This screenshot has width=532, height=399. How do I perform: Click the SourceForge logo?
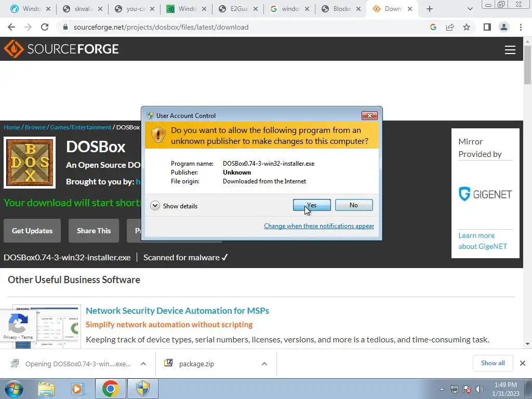tap(61, 49)
